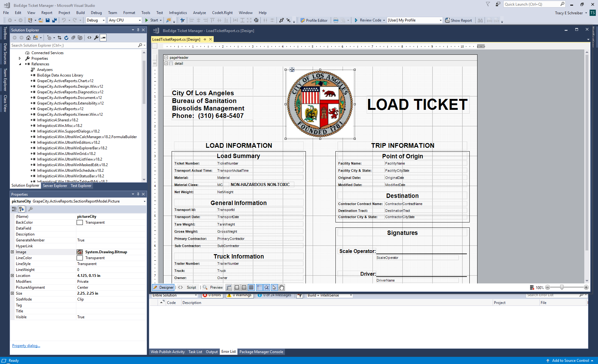Toggle the no-grid mode button

tap(237, 287)
